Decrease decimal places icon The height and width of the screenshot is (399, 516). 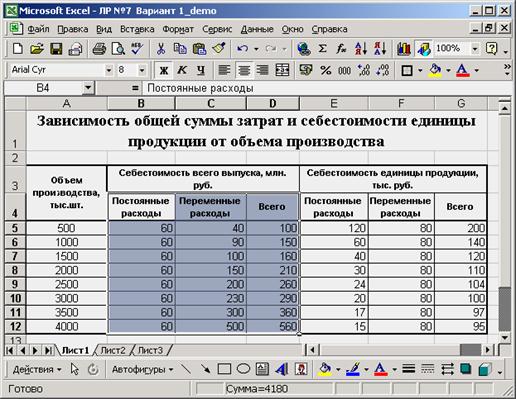382,70
